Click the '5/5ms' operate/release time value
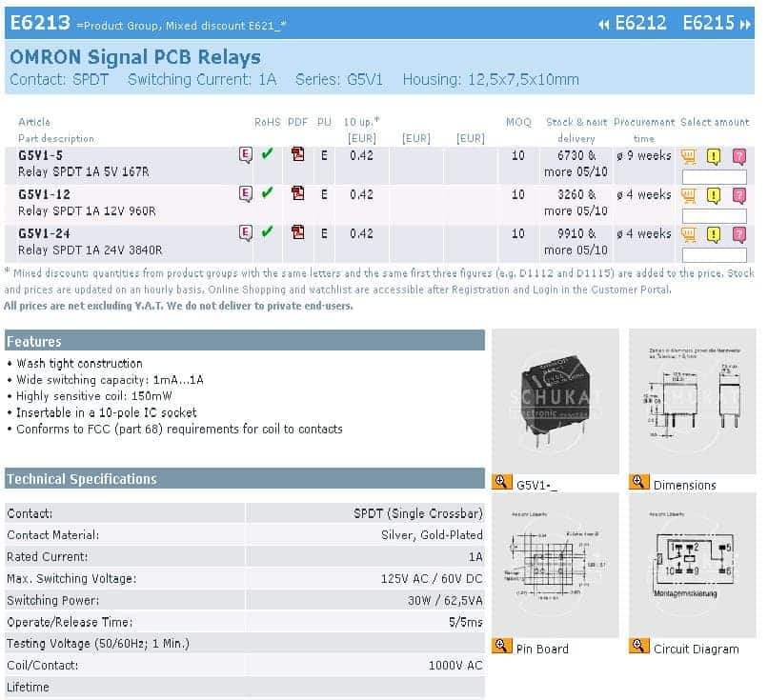This screenshot has width=768, height=700. click(x=465, y=622)
